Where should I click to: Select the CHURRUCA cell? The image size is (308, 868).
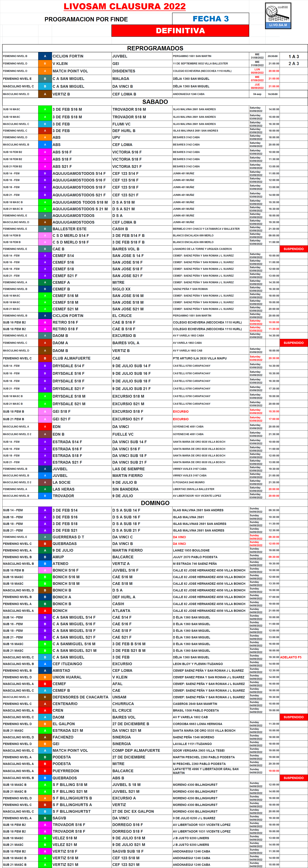point(142,704)
